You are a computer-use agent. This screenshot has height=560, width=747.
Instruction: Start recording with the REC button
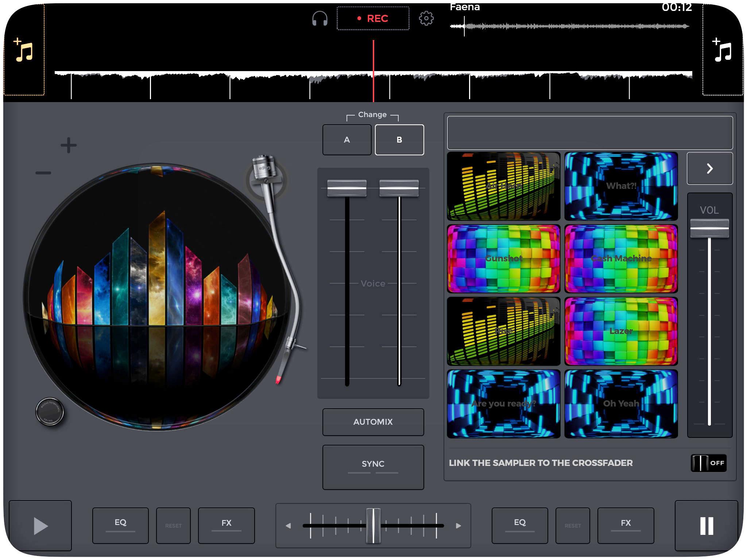373,18
